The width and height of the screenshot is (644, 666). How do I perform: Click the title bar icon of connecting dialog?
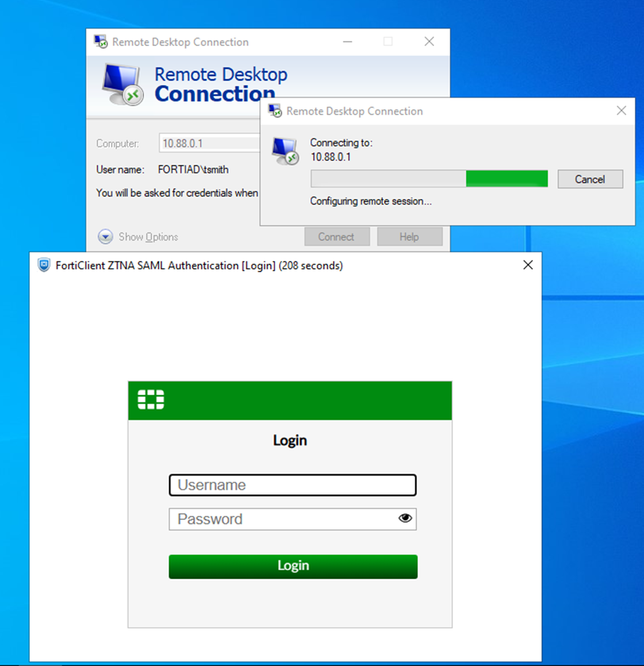275,111
